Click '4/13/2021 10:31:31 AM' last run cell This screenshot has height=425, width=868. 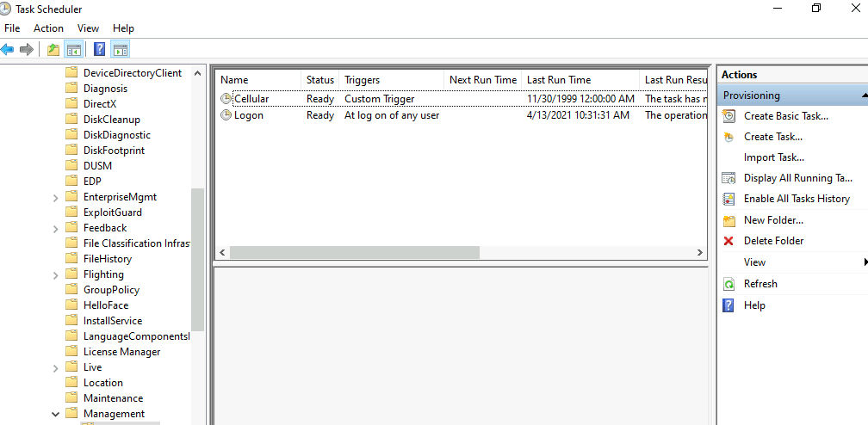pos(578,115)
